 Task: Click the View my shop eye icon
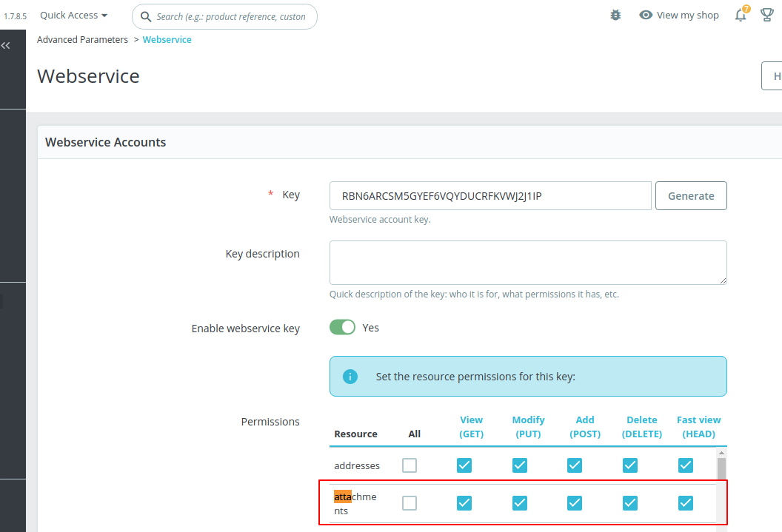(646, 15)
